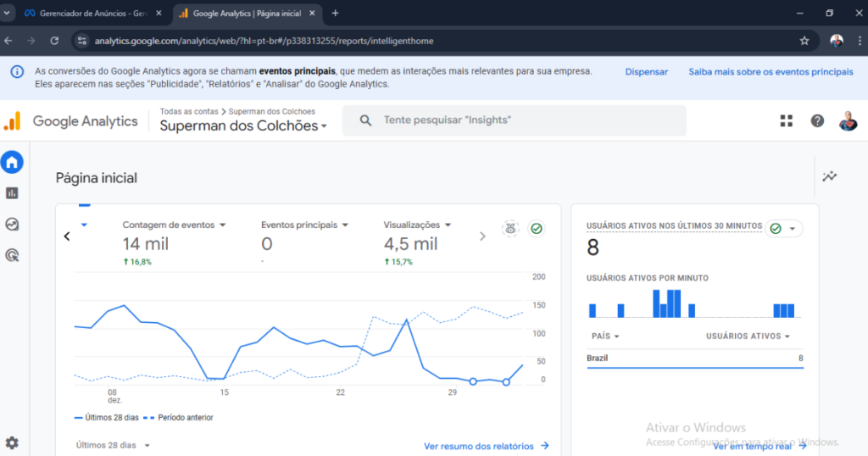868x456 pixels.
Task: Click the realtime card green check icon
Action: (x=776, y=229)
